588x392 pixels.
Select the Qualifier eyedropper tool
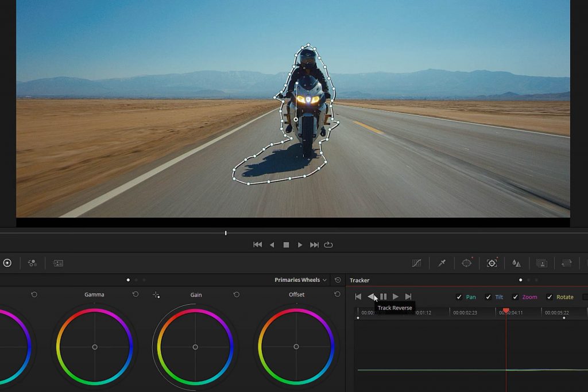[441, 263]
